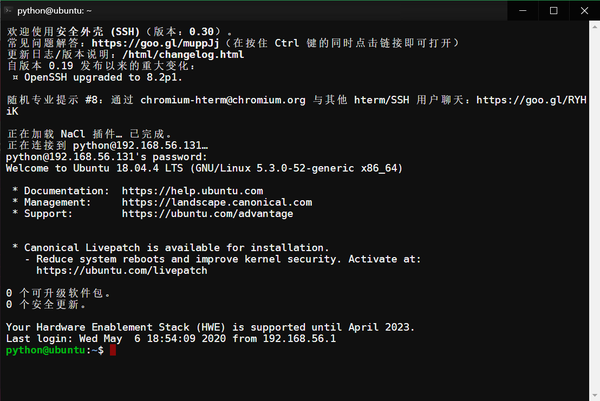Screen dimensions: 600x401
Task: Open the ubuntu.com/advantage support link
Action: click(208, 213)
